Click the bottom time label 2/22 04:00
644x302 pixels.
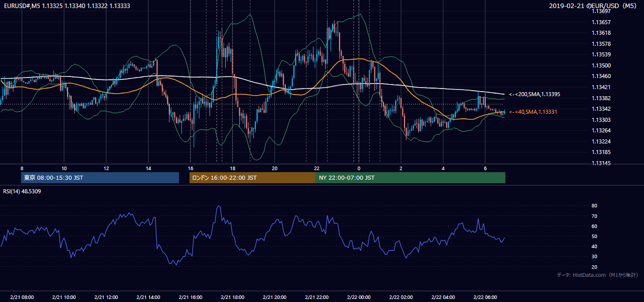[x=443, y=297]
